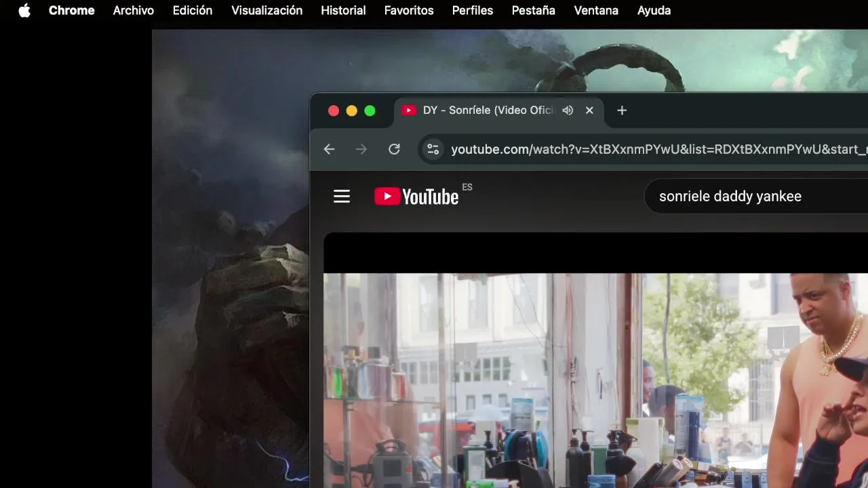Open the Visualización menu
Image resolution: width=868 pixels, height=488 pixels.
(267, 10)
